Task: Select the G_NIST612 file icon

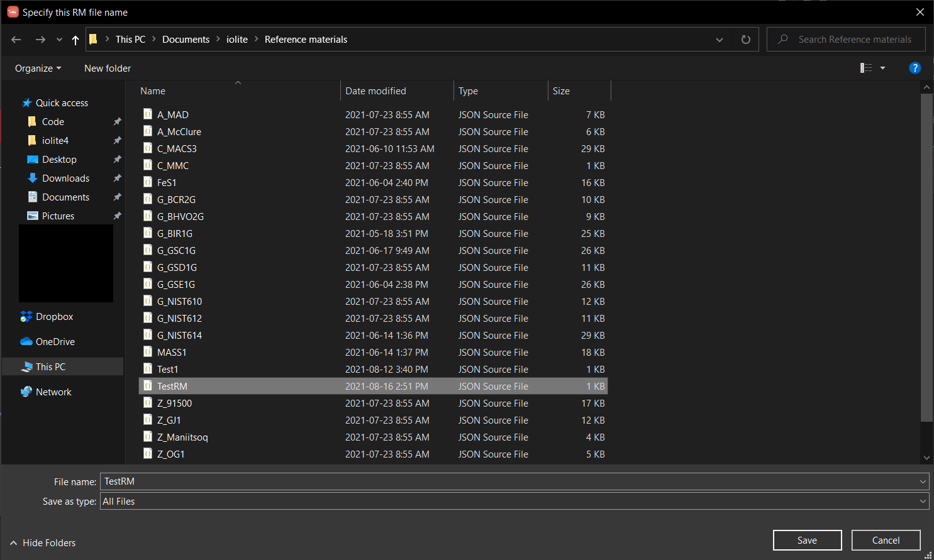Action: point(148,317)
